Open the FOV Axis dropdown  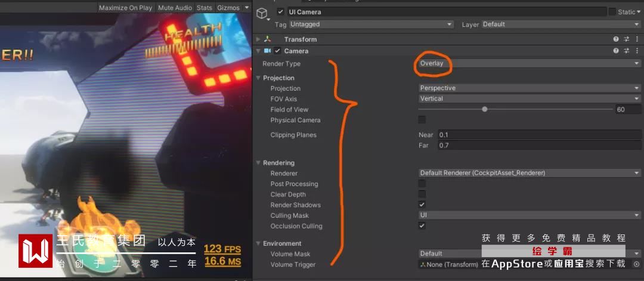[x=530, y=98]
